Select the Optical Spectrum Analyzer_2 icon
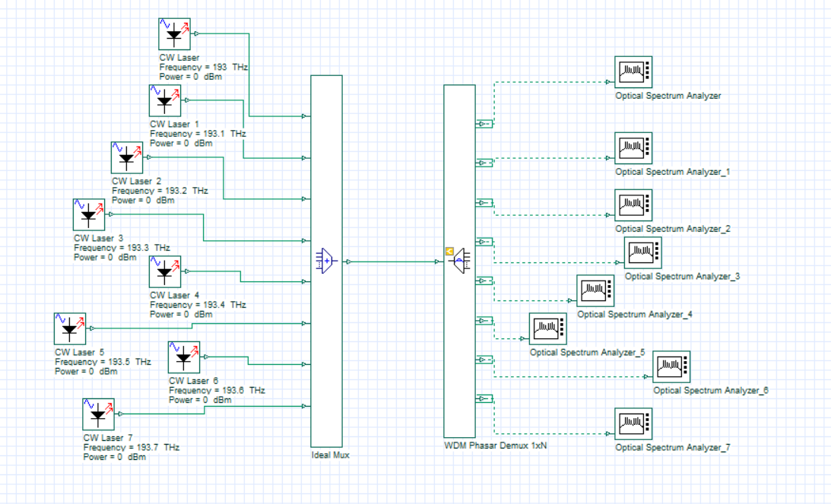The height and width of the screenshot is (504, 831). pos(633,205)
